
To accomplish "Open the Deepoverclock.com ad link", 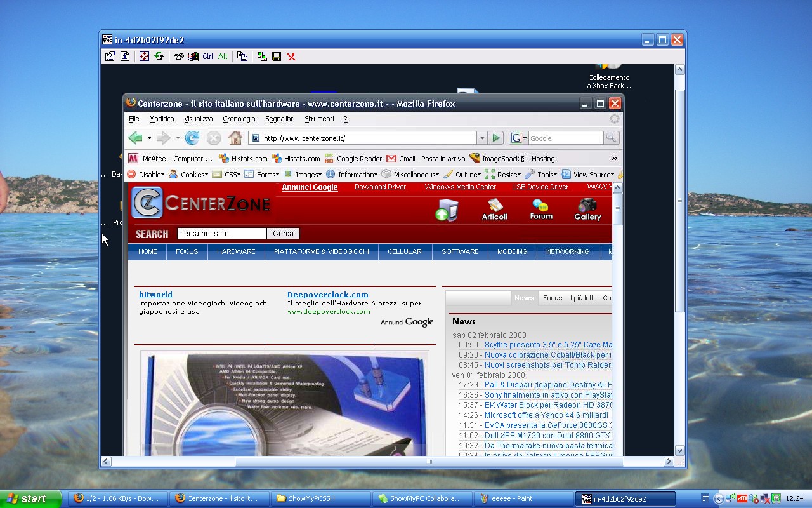I will [x=327, y=295].
